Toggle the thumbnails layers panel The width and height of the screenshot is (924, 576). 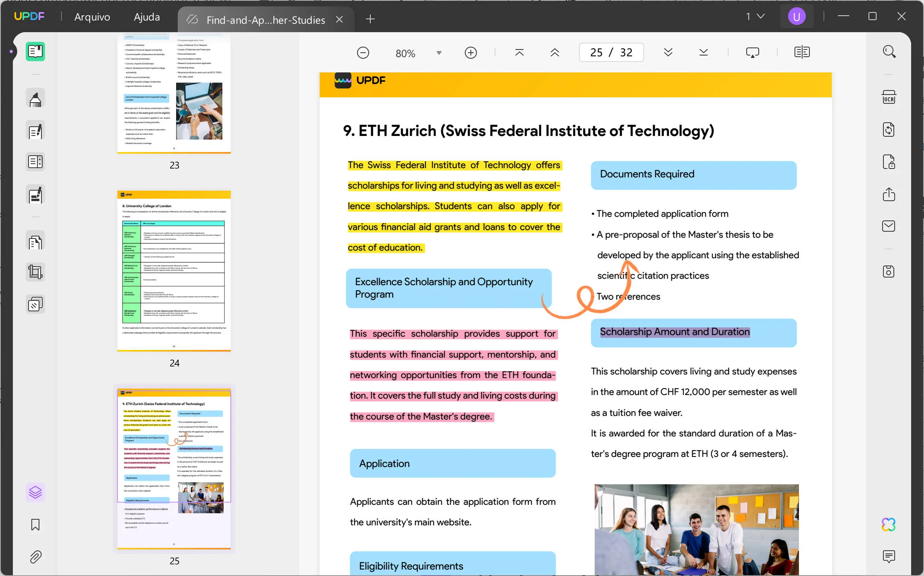35,492
